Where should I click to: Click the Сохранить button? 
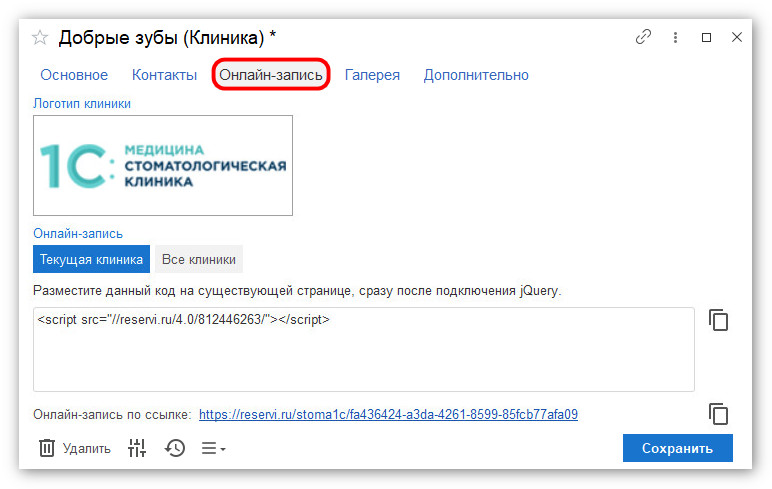click(x=677, y=448)
